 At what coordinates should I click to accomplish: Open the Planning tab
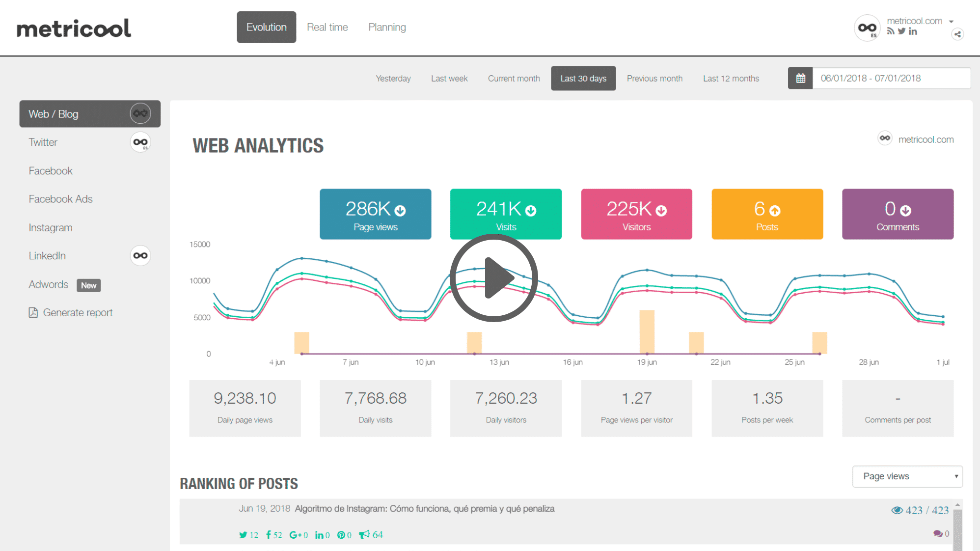[x=387, y=27]
